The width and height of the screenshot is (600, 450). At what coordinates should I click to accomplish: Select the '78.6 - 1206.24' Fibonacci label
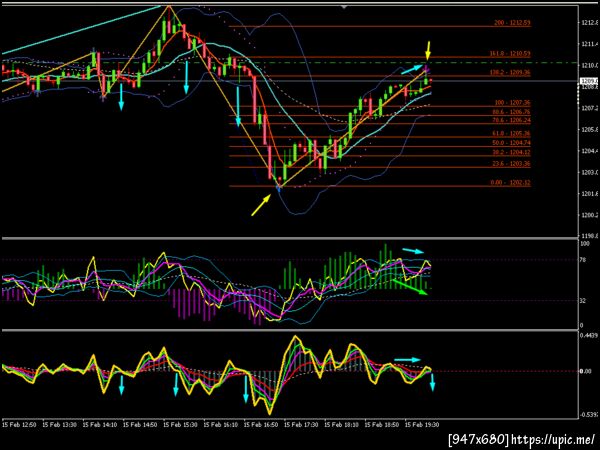(511, 120)
